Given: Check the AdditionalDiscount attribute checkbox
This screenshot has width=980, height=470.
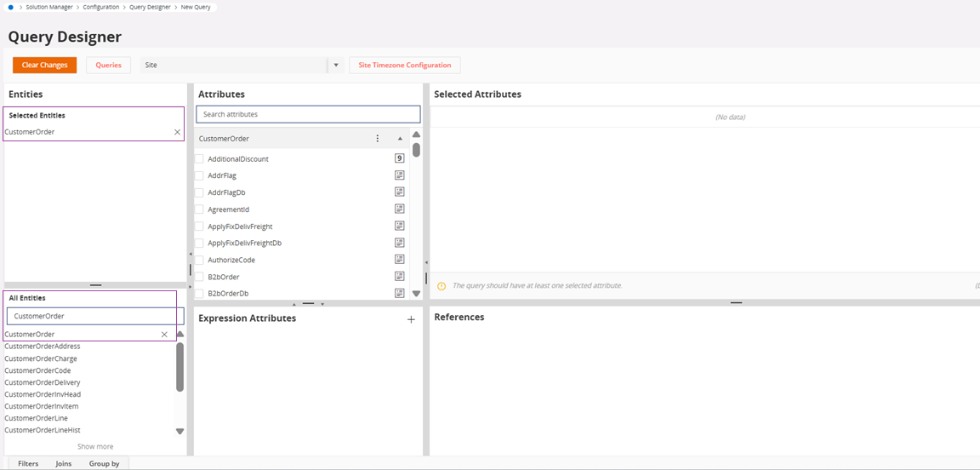Looking at the screenshot, I should click(199, 159).
